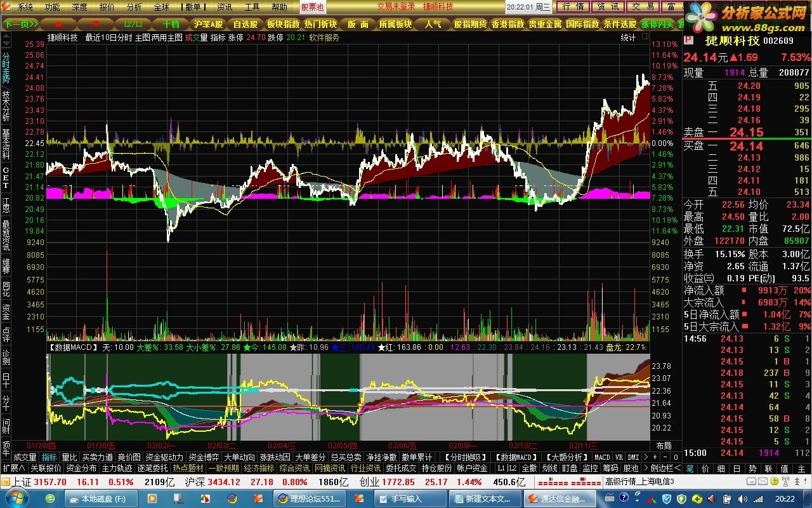Switch the side panel to 笔 tick view
The height and width of the screenshot is (508, 812).
[690, 468]
